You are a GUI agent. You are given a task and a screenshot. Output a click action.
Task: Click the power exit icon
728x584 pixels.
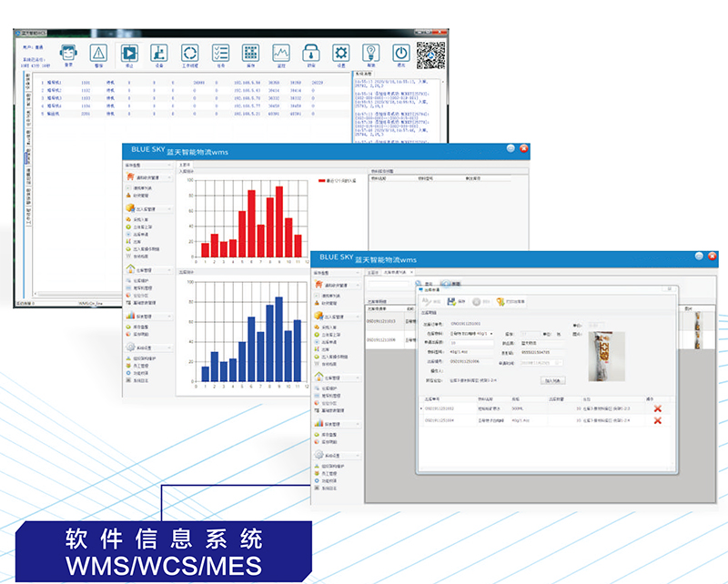click(400, 54)
